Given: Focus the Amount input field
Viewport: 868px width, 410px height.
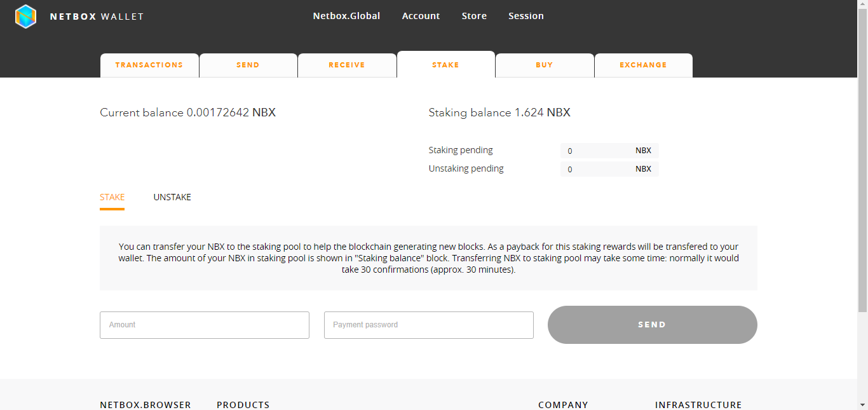Looking at the screenshot, I should (205, 325).
